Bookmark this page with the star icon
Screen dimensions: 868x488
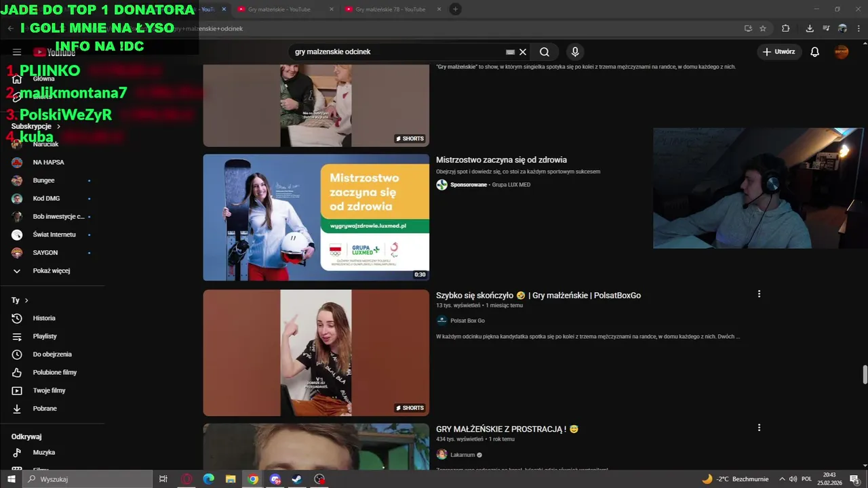pyautogui.click(x=763, y=28)
